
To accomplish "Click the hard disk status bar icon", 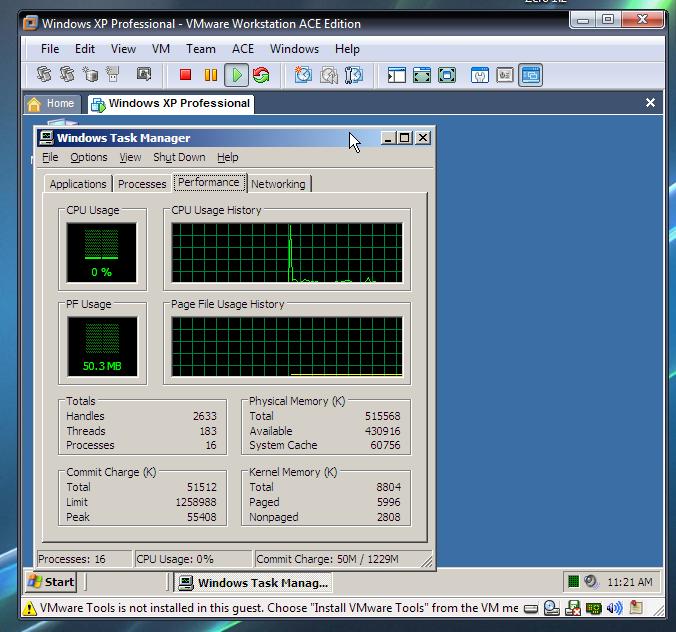I will [x=531, y=608].
